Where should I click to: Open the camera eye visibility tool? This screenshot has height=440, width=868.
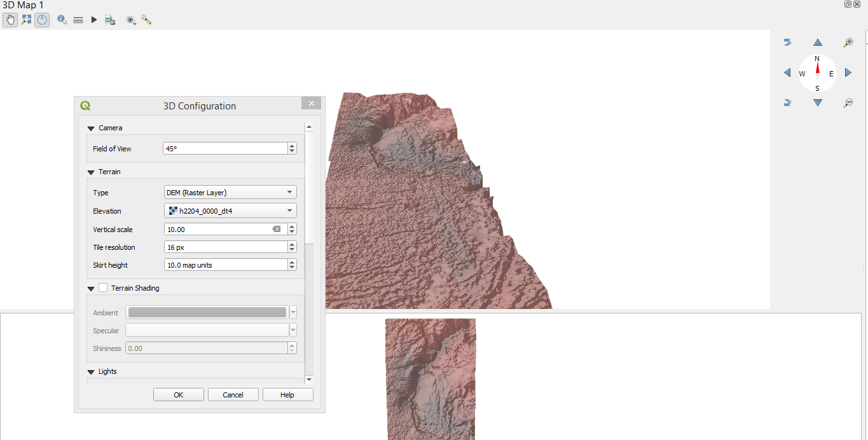click(131, 20)
